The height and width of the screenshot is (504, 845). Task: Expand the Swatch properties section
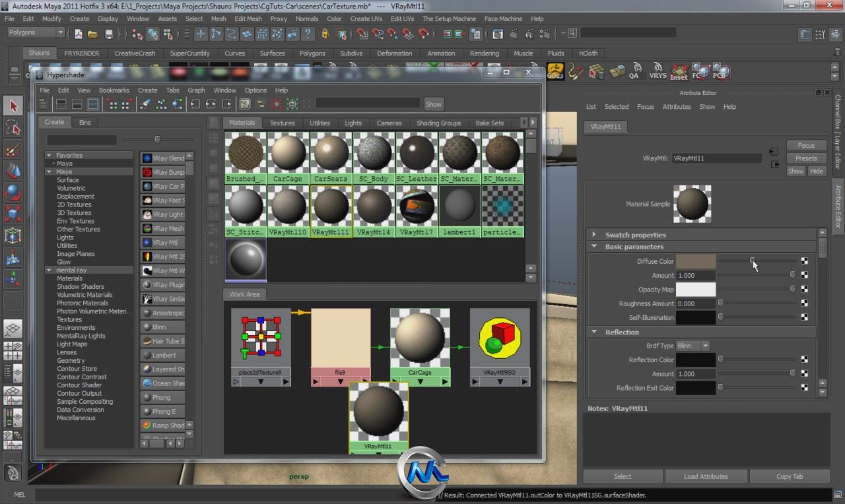594,234
